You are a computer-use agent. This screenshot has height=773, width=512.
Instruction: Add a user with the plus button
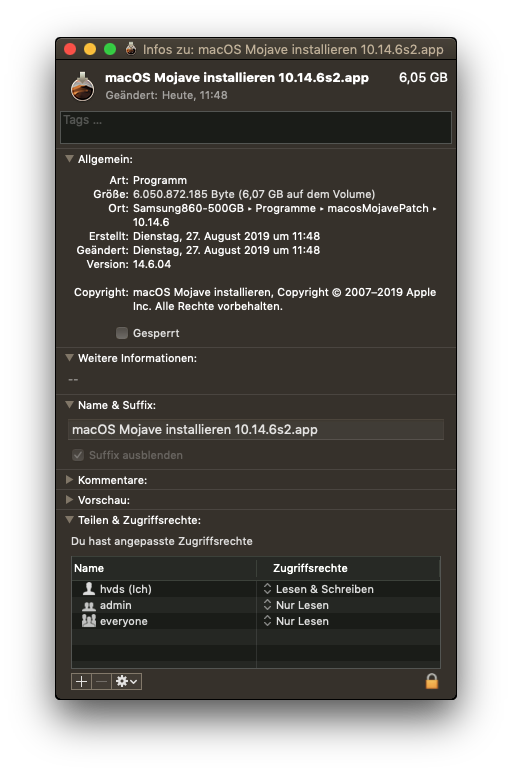point(81,681)
